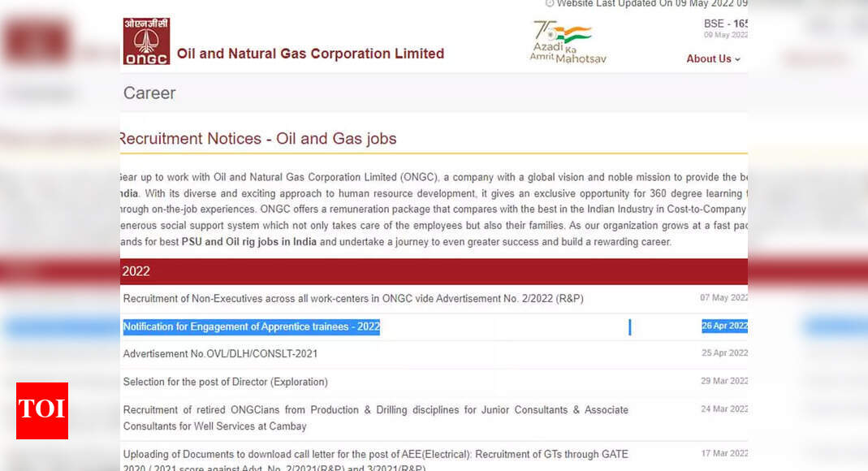Viewport: 868px width, 471px height.
Task: Expand the About Us dropdown menu
Action: 713,58
